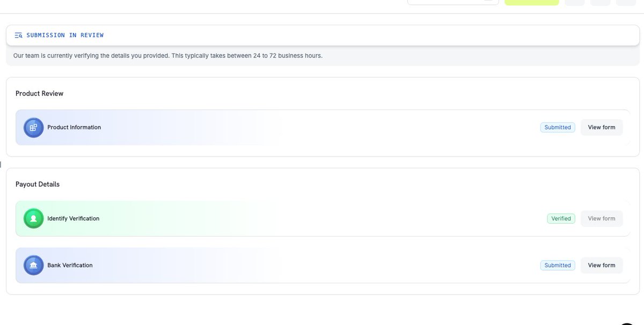Click the review search icon beside Submission in Review
The width and height of the screenshot is (644, 325).
click(x=19, y=35)
